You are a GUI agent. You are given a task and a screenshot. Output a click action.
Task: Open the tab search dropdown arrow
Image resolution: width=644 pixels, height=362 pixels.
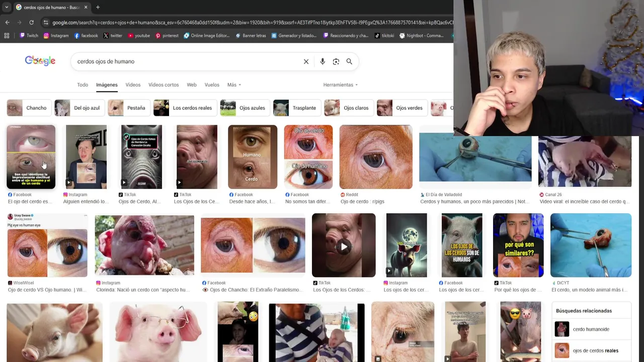pyautogui.click(x=7, y=7)
